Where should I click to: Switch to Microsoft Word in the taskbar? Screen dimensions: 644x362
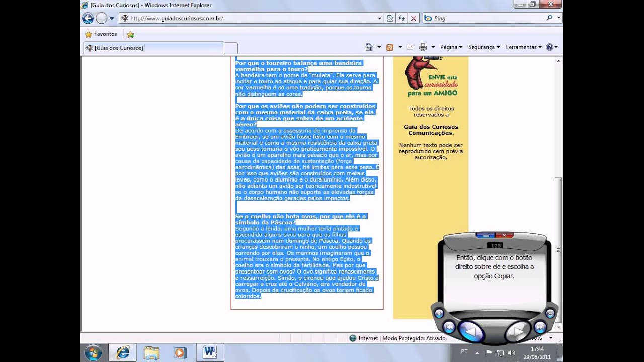210,352
